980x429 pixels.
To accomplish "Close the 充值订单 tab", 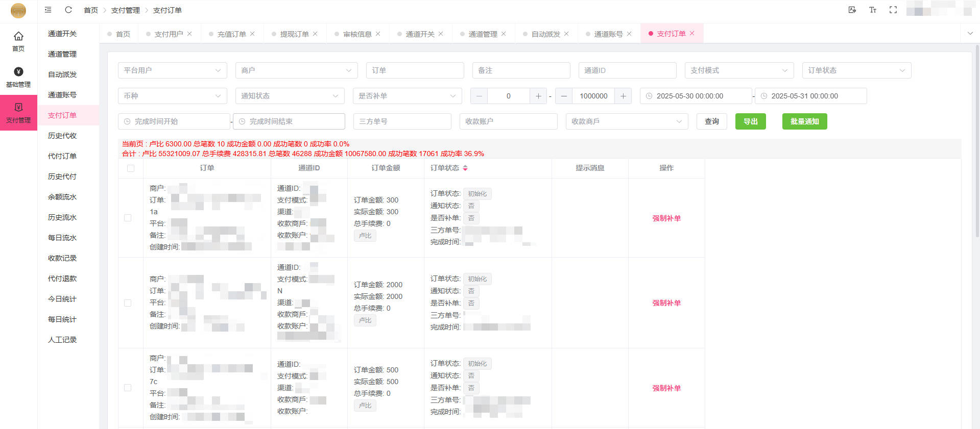I will point(252,34).
